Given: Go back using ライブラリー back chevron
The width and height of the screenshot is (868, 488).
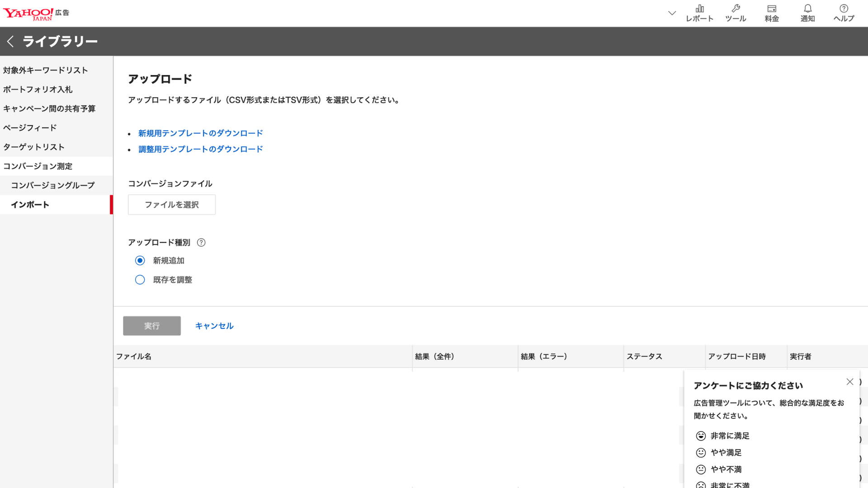Looking at the screenshot, I should coord(10,42).
